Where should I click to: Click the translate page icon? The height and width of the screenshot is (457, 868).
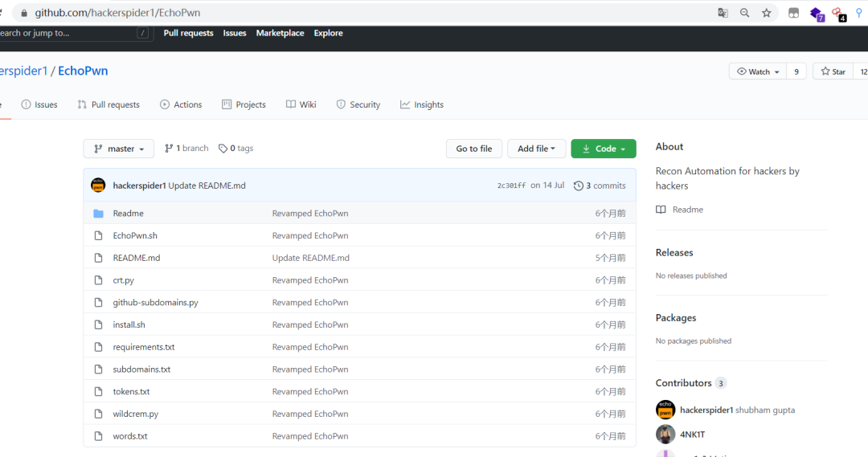723,13
